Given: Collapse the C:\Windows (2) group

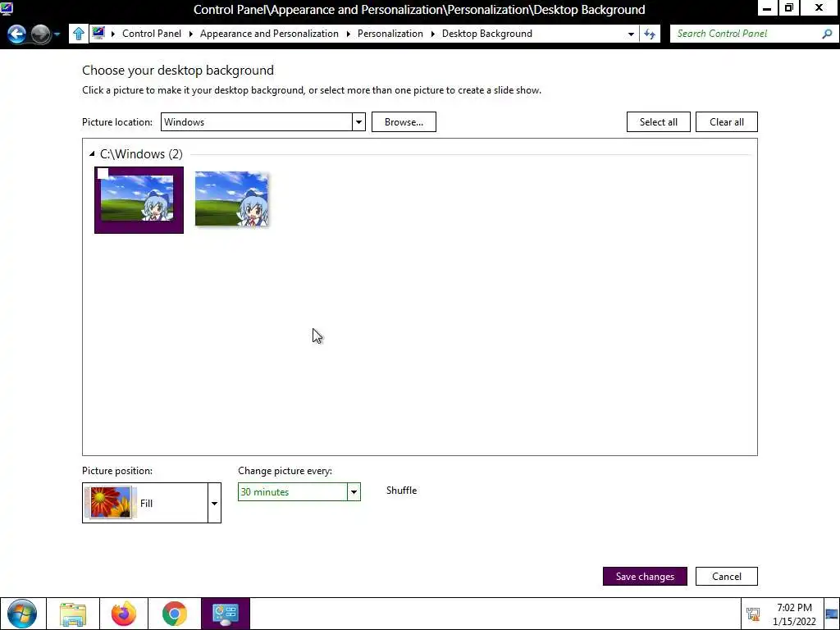Looking at the screenshot, I should click(x=92, y=154).
